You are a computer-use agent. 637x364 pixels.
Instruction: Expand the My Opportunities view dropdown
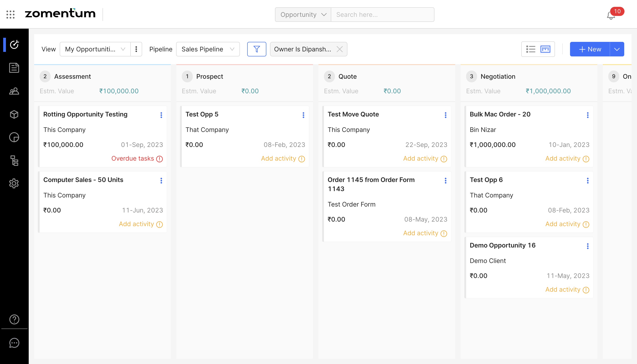click(95, 49)
